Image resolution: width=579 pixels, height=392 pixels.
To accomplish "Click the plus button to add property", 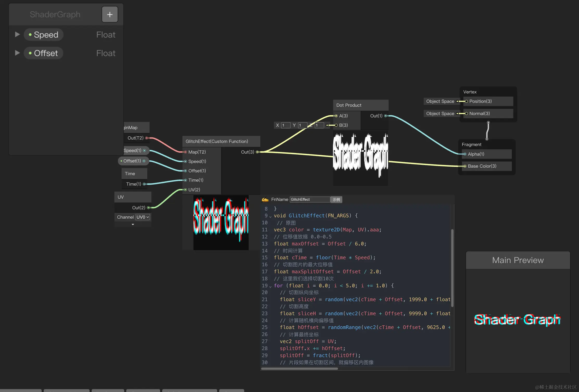I will pos(110,14).
